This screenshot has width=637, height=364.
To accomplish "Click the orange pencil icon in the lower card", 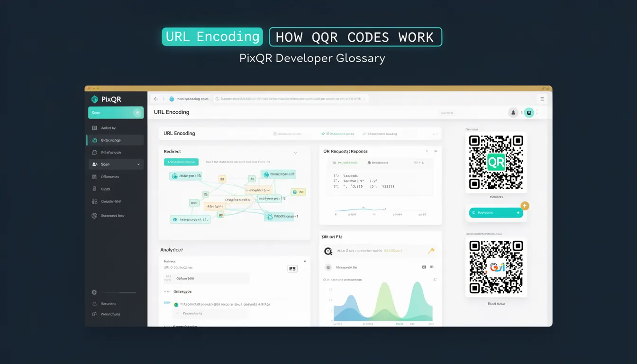I will click(x=431, y=251).
